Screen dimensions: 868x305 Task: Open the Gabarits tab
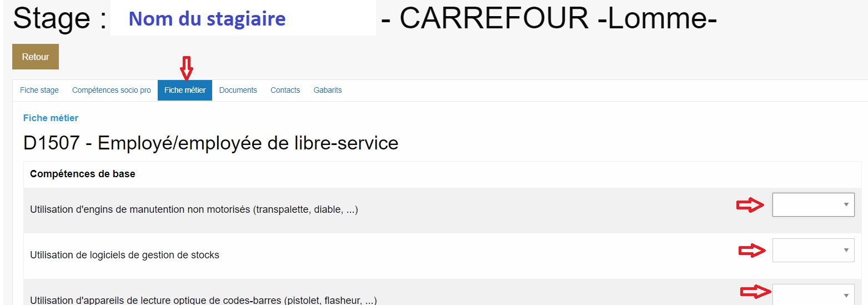(328, 90)
